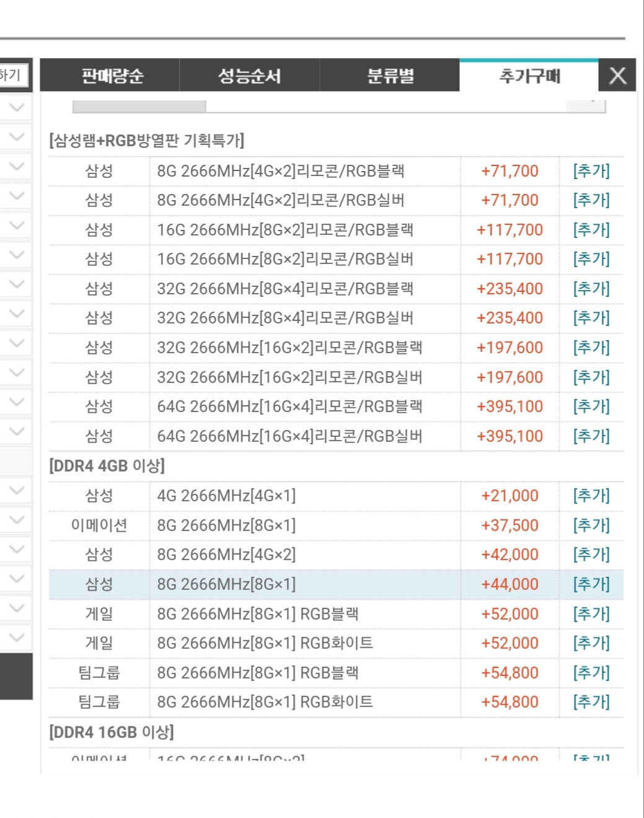Screen dimensions: 644x818
Task: Click [추가] for 8G 2666MHz[4G×2]리모콘/RGB실버
Action: click(591, 200)
